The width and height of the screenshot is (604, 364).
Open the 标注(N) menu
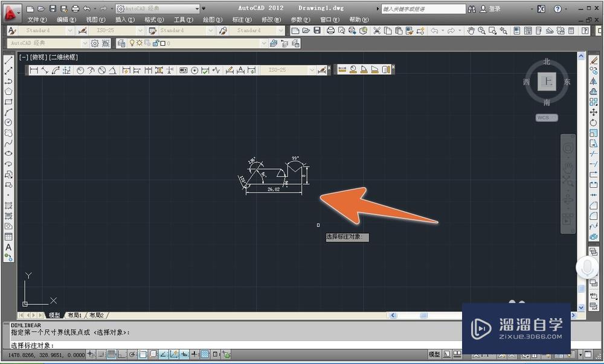click(242, 20)
